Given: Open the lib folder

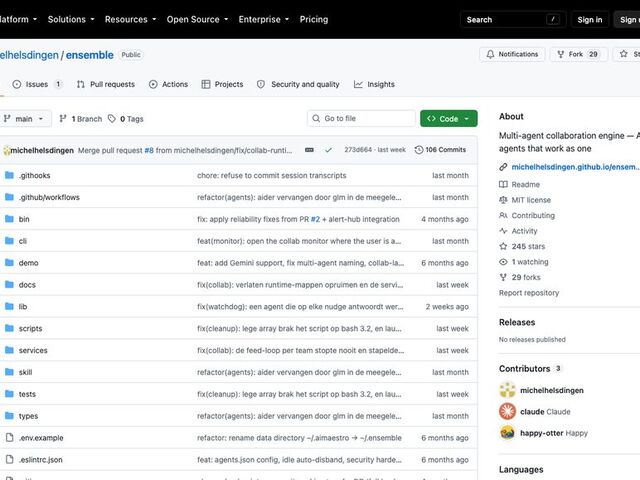Looking at the screenshot, I should click(x=23, y=307).
